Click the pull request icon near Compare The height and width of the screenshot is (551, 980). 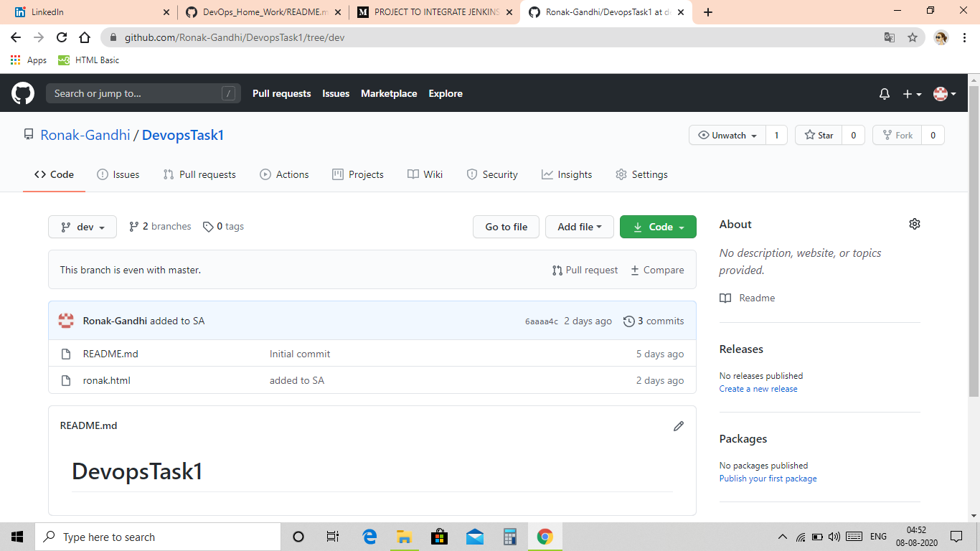point(557,270)
